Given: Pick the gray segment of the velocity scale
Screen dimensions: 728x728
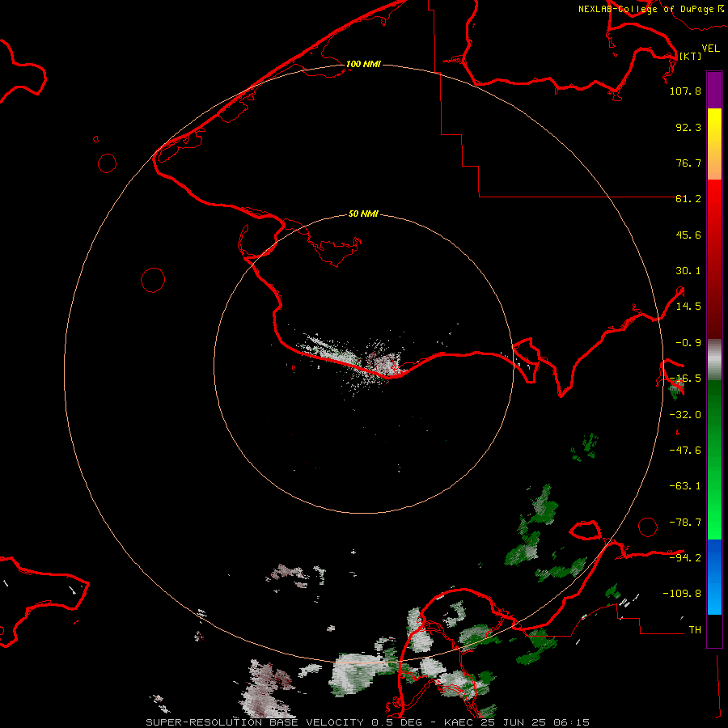Looking at the screenshot, I should click(714, 360).
